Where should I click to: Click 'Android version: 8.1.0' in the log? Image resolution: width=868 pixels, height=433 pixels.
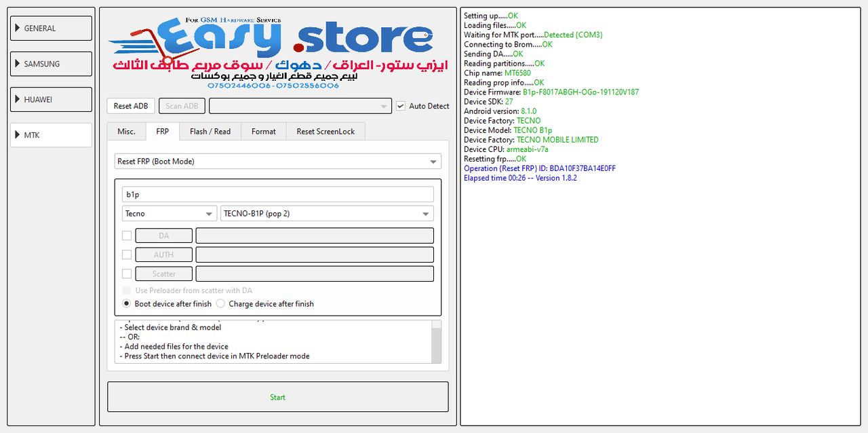500,111
